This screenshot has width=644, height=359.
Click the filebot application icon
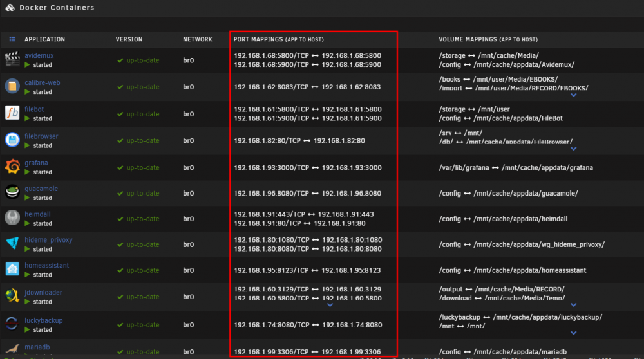point(12,113)
